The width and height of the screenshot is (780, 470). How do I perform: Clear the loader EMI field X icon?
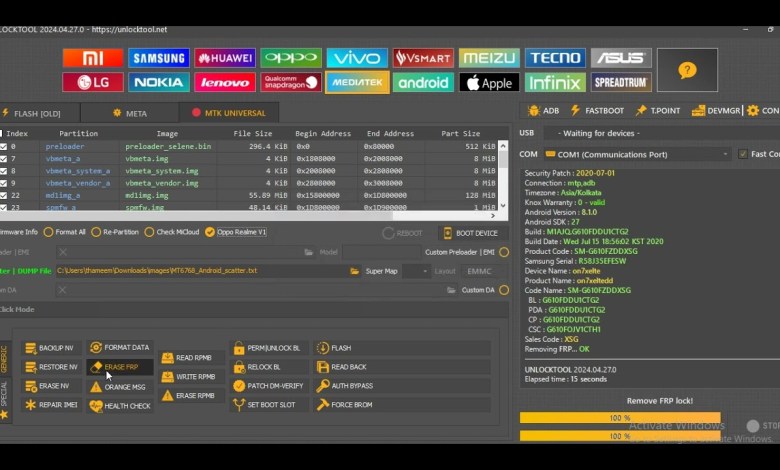63,252
